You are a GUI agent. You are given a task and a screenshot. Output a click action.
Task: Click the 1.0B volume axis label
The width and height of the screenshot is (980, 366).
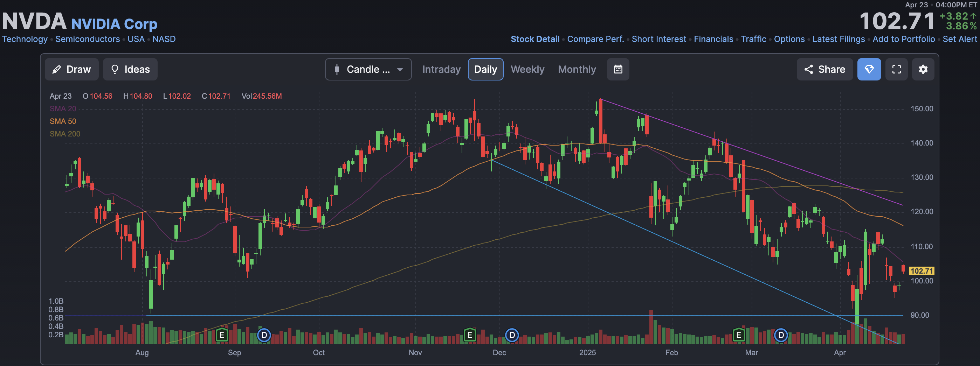tap(56, 301)
